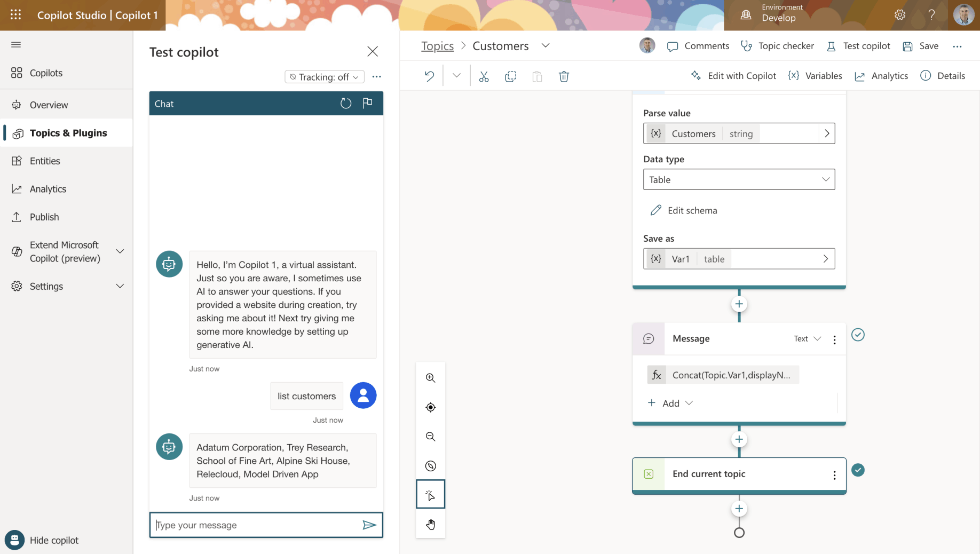
Task: Open the app launcher waffle icon
Action: coord(15,15)
